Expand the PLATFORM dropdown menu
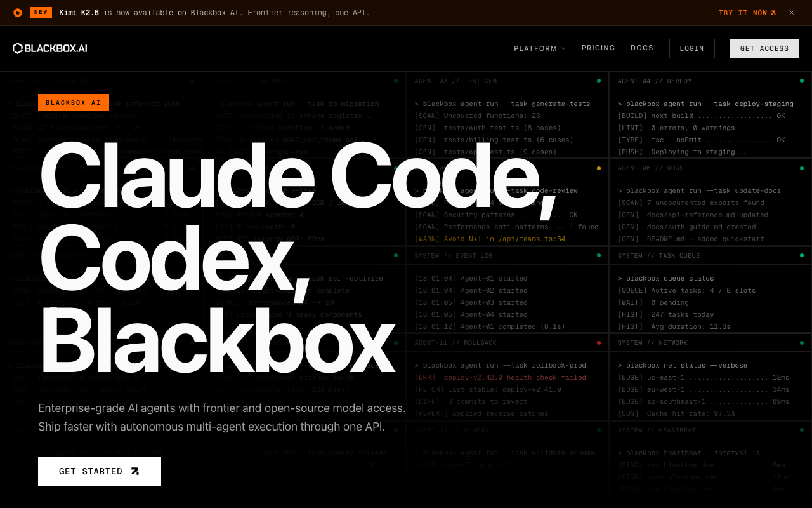 click(x=540, y=48)
